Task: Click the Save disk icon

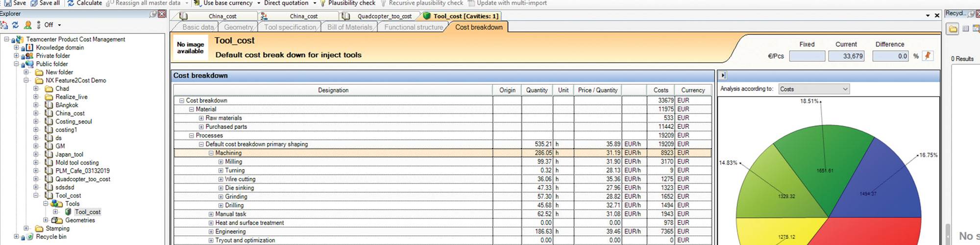Action: click(7, 3)
